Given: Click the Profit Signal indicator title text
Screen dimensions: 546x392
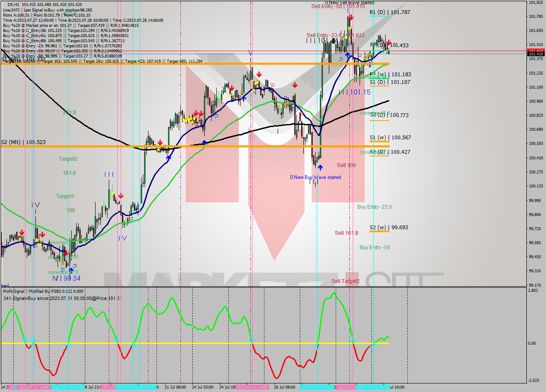Looking at the screenshot, I should (x=43, y=291).
